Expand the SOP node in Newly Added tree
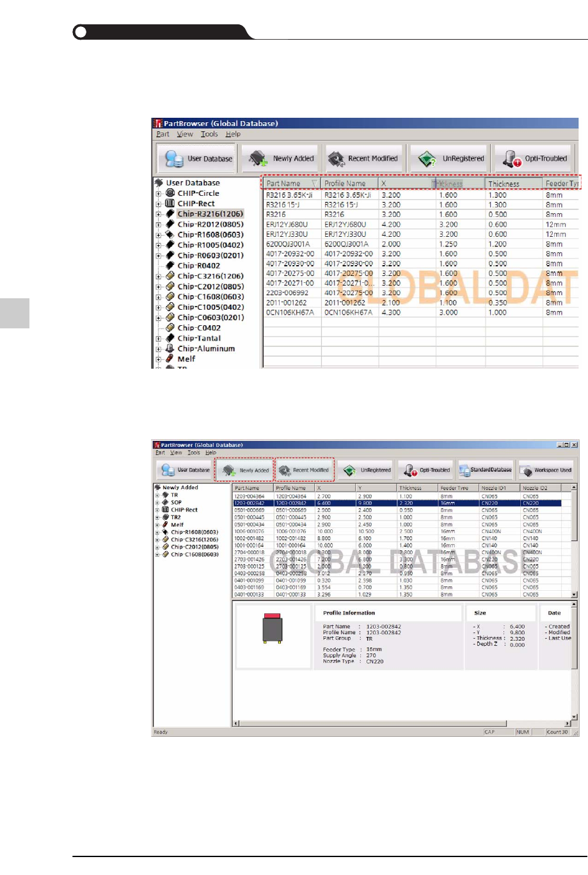The image size is (588, 875). 157,503
